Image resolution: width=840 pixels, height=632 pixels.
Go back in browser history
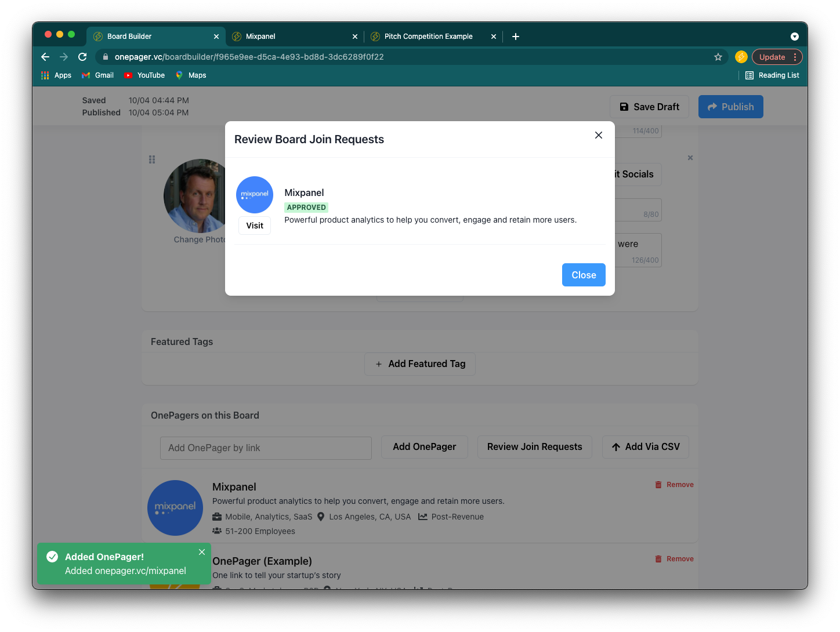point(45,57)
